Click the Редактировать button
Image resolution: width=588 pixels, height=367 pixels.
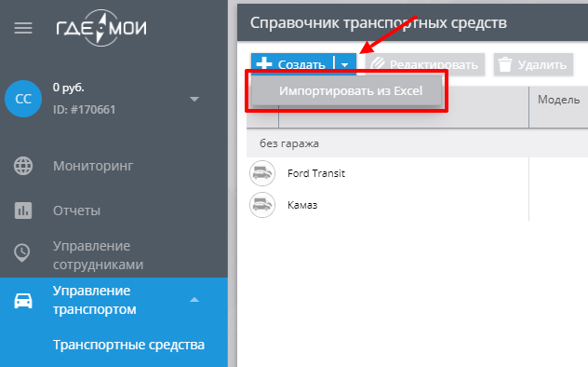pos(425,64)
